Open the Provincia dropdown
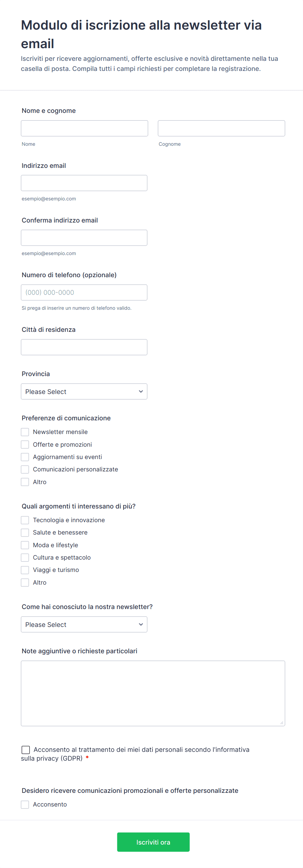 point(84,392)
